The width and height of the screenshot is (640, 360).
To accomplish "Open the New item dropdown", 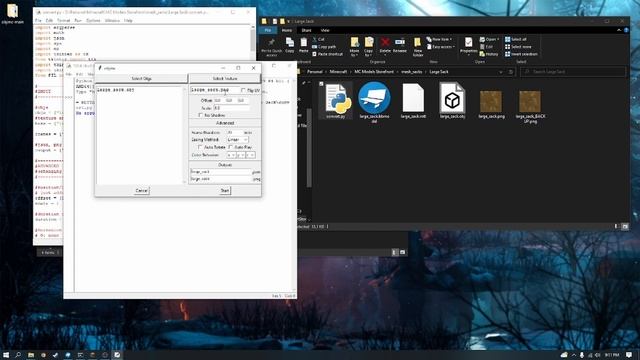I will point(440,39).
